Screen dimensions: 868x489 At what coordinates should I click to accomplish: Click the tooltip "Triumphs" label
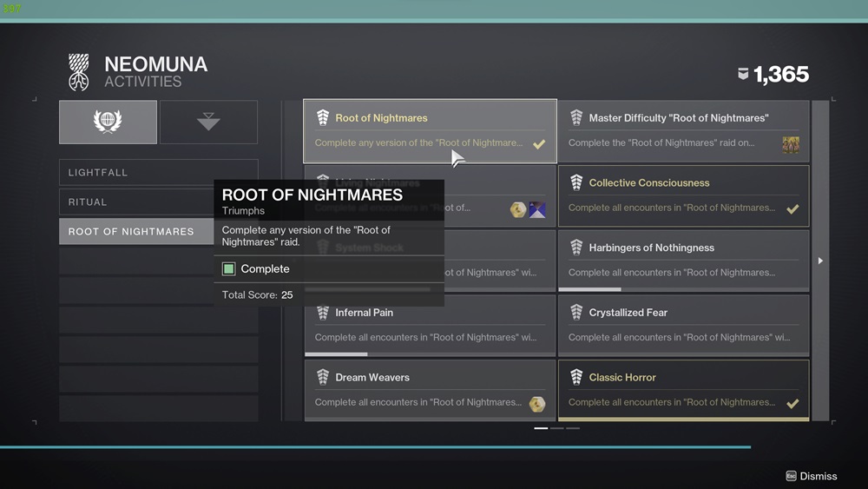pyautogui.click(x=243, y=210)
